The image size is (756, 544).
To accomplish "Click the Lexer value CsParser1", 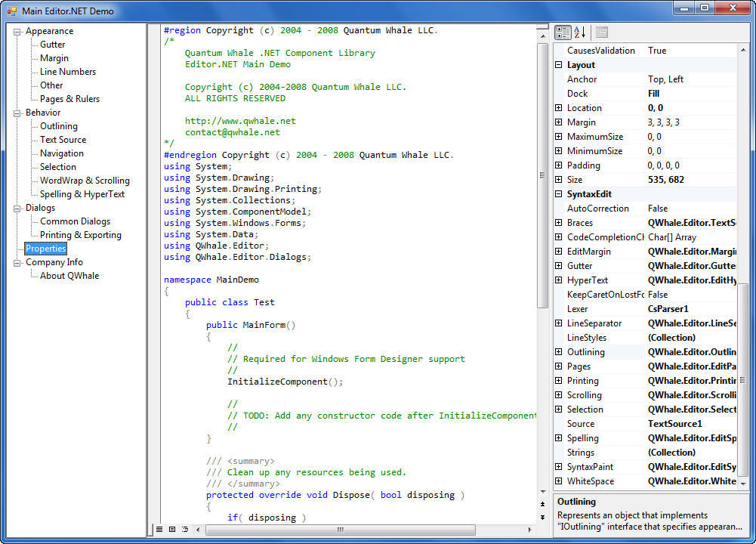I will click(668, 309).
